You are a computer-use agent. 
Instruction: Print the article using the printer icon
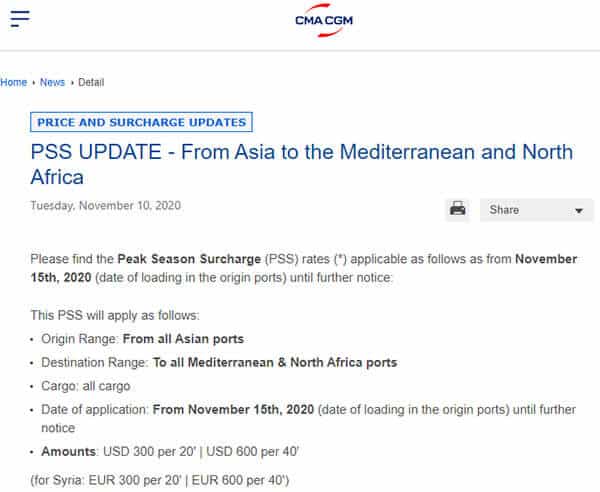point(457,210)
